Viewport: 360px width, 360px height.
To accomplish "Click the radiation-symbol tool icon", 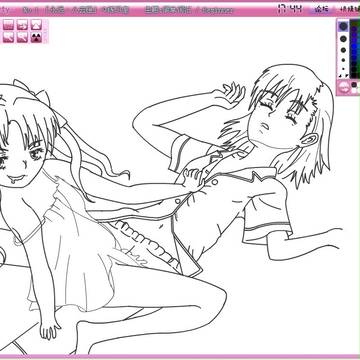I will click(x=36, y=37).
